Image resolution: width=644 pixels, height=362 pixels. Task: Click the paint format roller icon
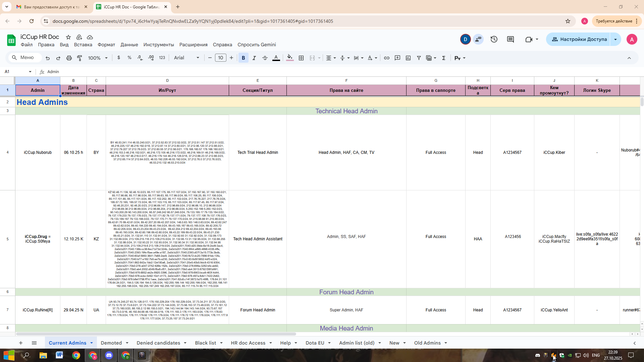(x=80, y=58)
